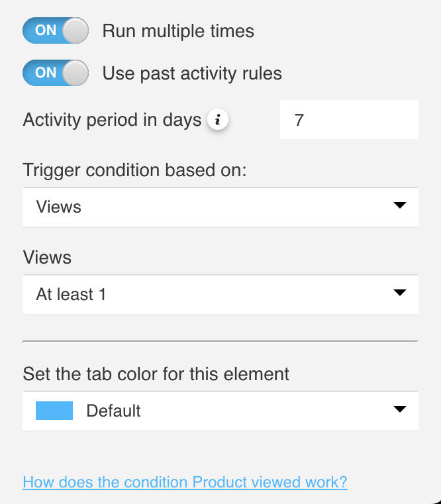Screen dimensions: 441x504
Task: Disable the Use past activity rules toggle
Action: [56, 73]
